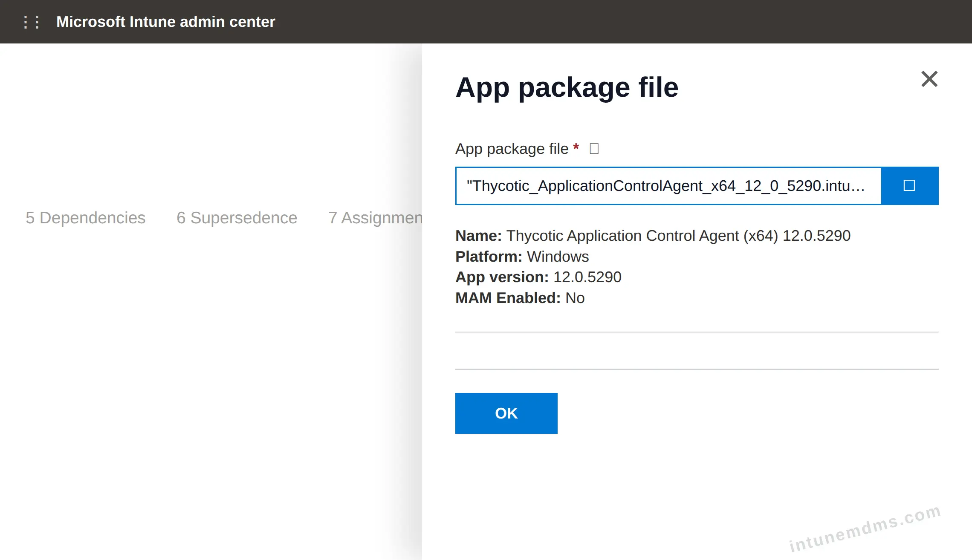Click the app package file name field
This screenshot has width=972, height=560.
point(668,186)
